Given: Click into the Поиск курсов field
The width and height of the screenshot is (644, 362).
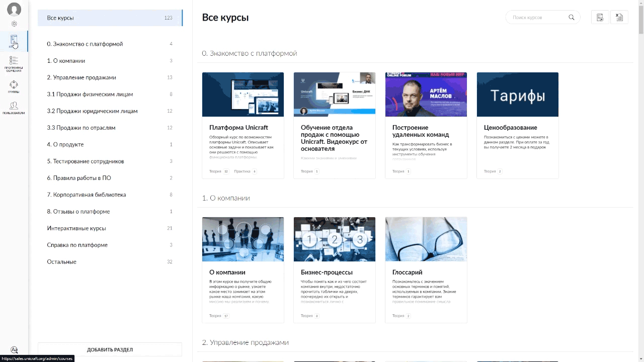Looking at the screenshot, I should pyautogui.click(x=537, y=18).
